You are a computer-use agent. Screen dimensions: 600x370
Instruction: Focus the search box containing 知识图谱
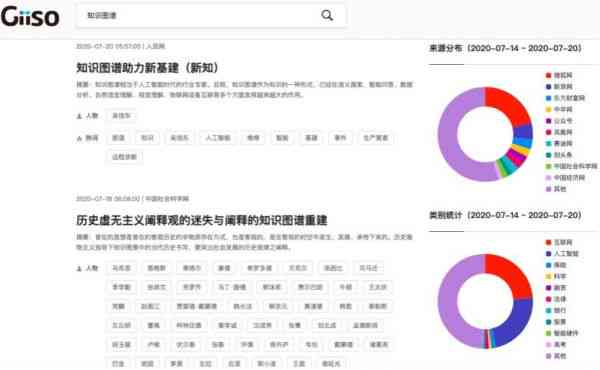[x=211, y=16]
